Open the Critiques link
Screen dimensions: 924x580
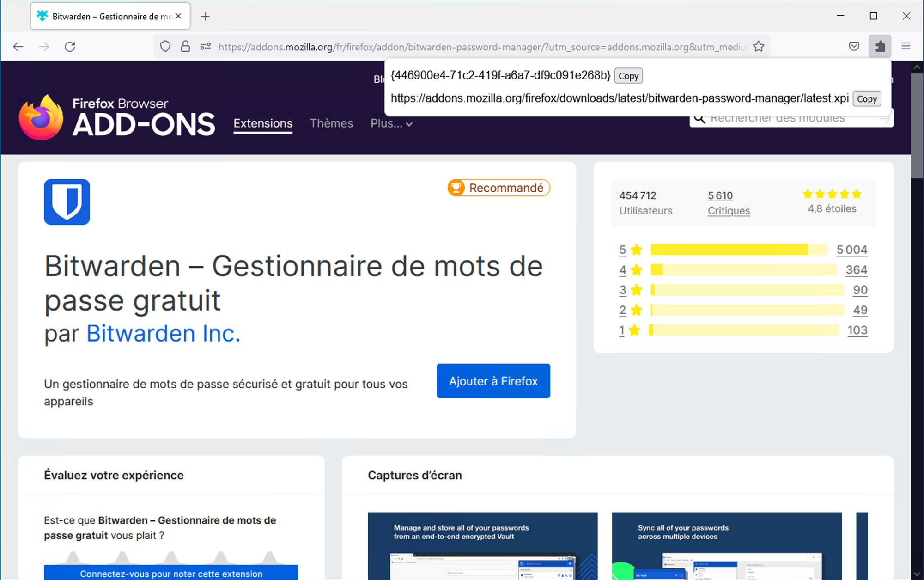point(729,211)
